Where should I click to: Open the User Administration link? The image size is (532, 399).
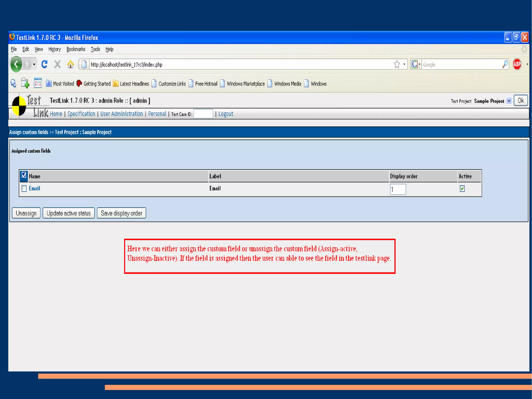click(x=122, y=114)
